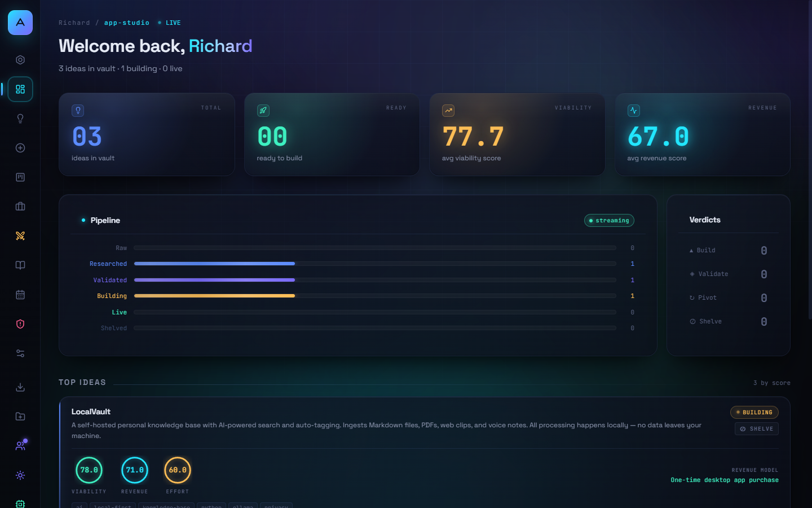This screenshot has width=812, height=508.
Task: Click the 77.7 avg viability score
Action: tap(473, 137)
